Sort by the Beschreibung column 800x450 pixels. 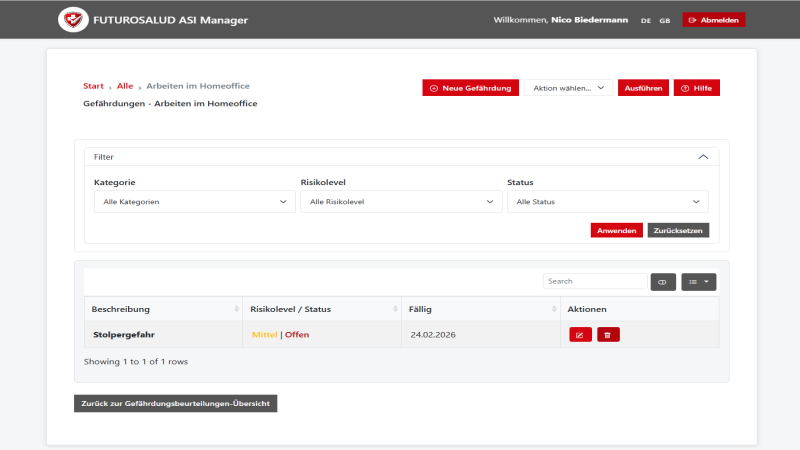pyautogui.click(x=163, y=309)
